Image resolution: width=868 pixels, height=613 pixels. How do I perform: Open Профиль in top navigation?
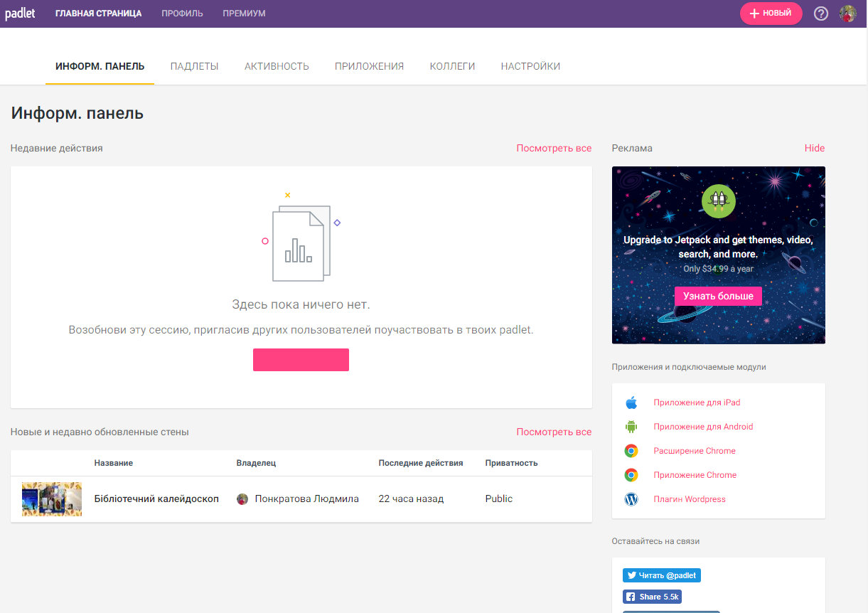pyautogui.click(x=182, y=14)
